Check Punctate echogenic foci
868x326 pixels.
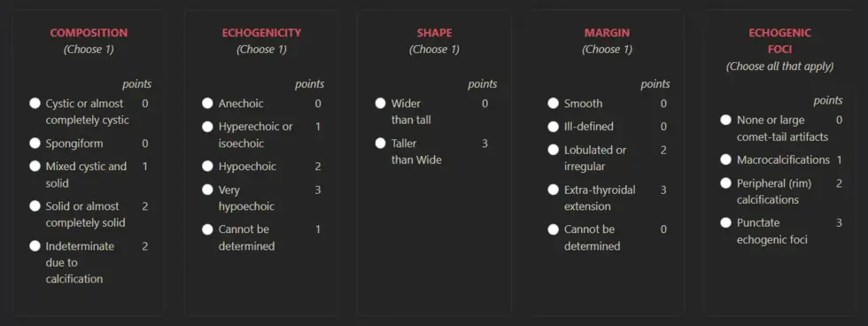[725, 223]
